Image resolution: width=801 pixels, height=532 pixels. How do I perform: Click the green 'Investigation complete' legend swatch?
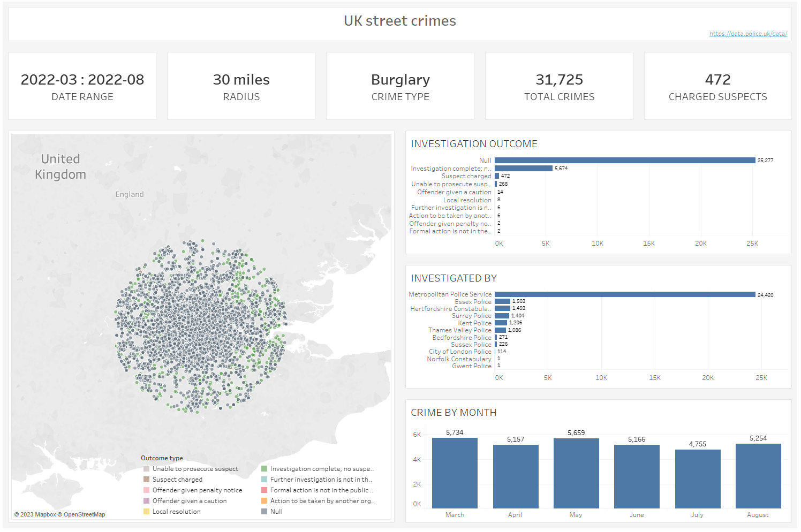click(x=264, y=469)
